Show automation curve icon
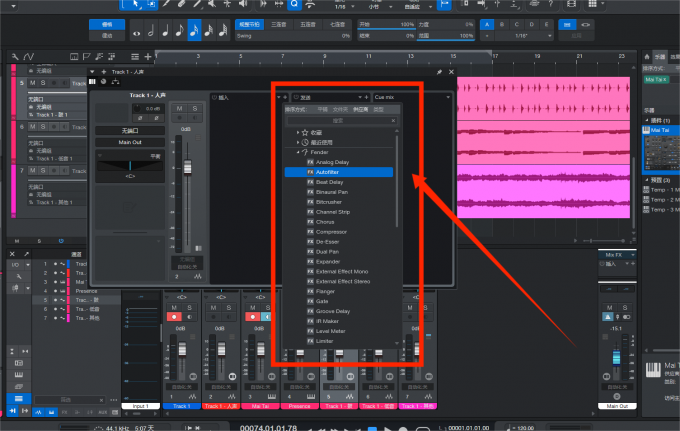 point(29,56)
